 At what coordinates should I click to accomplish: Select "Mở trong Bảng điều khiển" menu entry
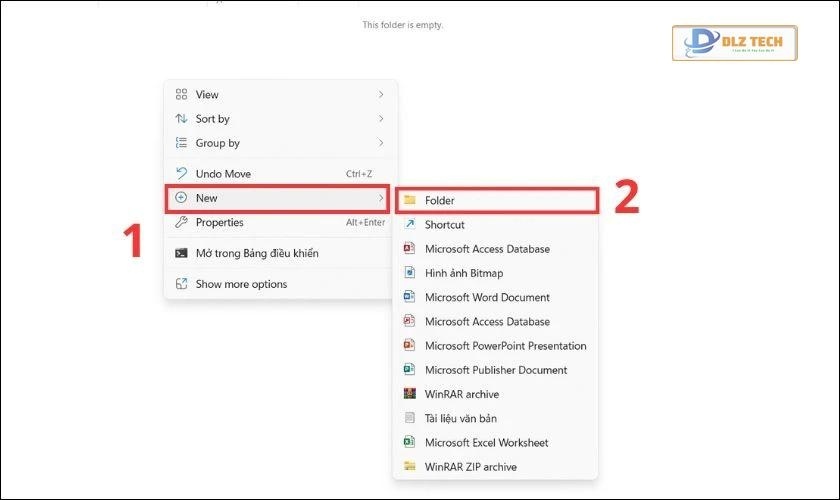pos(257,254)
